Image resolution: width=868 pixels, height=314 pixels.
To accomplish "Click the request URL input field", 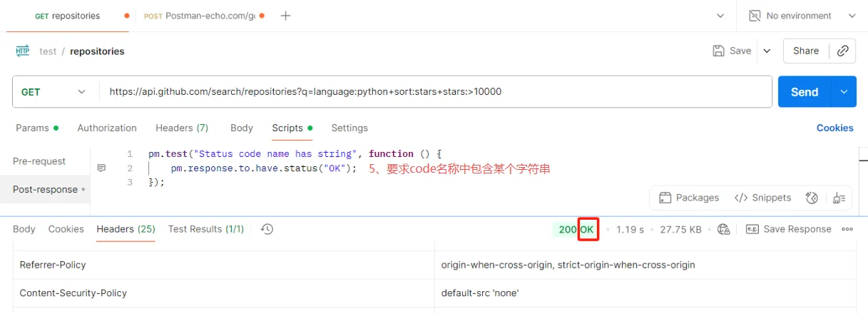I will (435, 92).
